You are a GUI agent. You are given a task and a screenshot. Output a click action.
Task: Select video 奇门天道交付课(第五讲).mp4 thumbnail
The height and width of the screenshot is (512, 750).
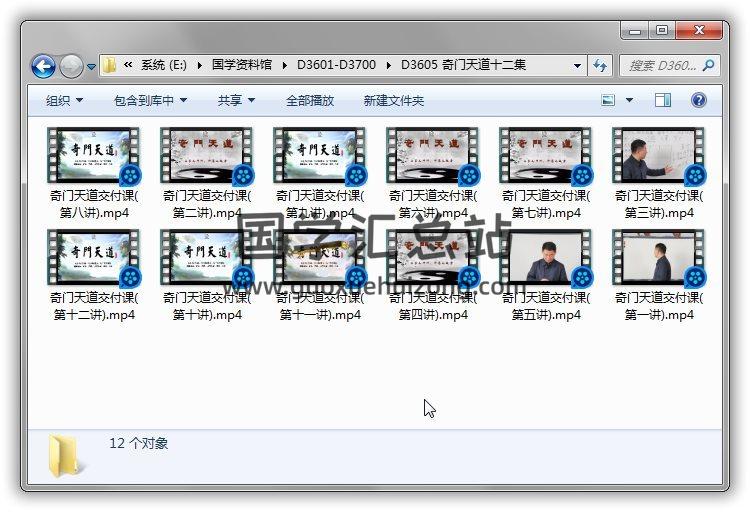545,258
